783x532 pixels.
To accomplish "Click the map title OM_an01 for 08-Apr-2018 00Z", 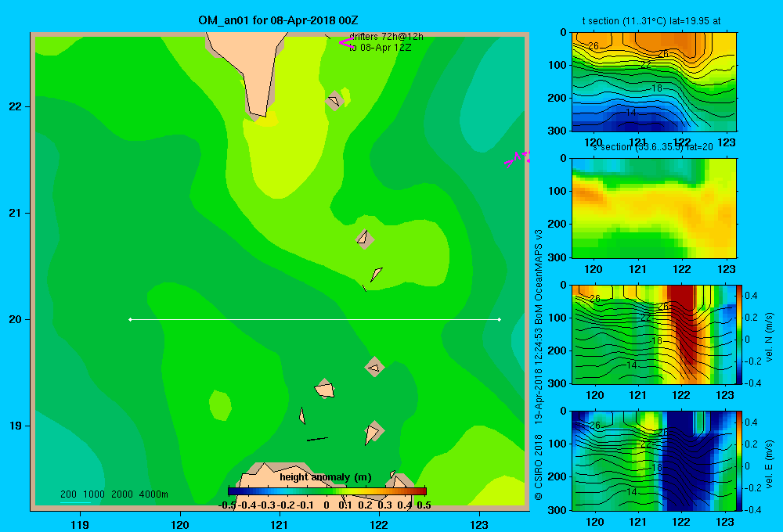I will [x=278, y=20].
